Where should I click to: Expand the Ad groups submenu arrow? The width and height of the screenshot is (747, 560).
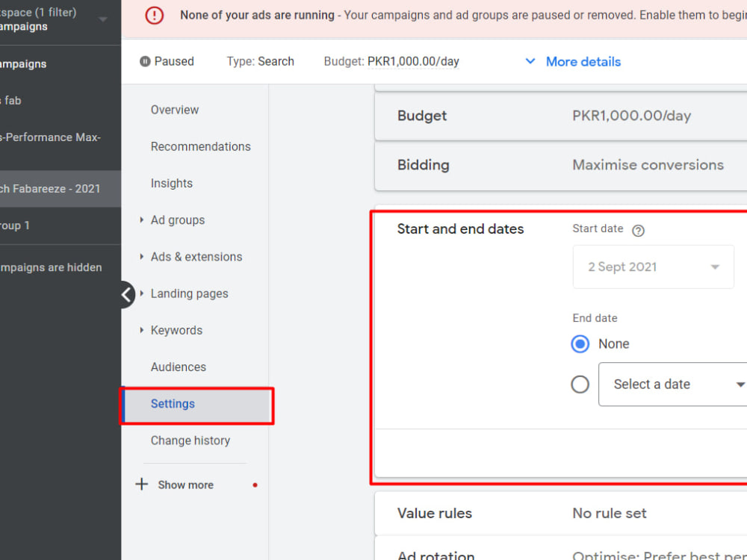[141, 220]
